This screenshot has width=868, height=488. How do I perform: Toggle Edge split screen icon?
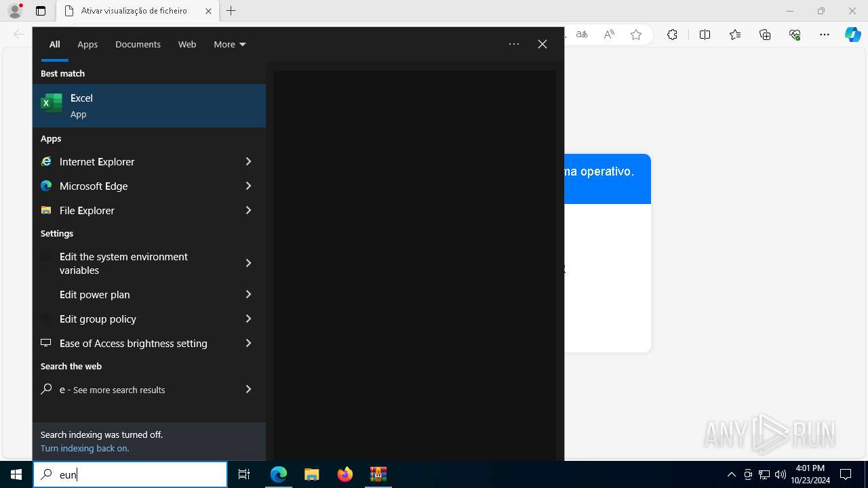(705, 35)
